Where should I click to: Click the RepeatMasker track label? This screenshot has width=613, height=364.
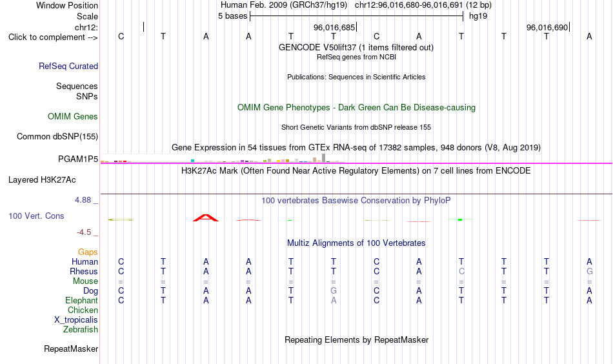click(71, 349)
